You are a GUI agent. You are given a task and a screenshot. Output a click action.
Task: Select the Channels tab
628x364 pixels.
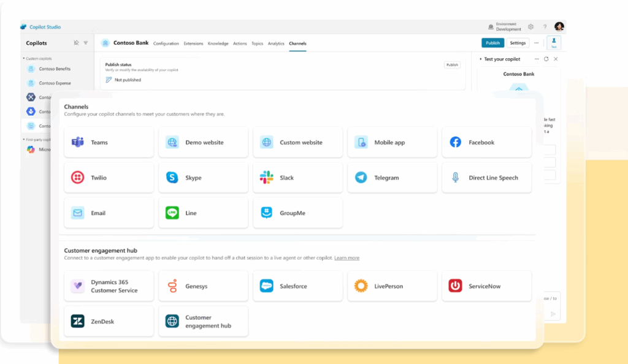tap(297, 44)
